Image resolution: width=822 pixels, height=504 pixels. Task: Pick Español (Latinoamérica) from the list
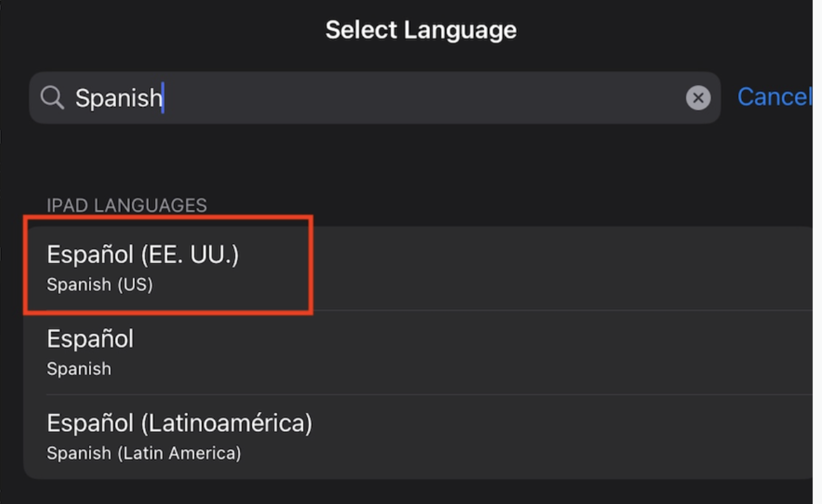pyautogui.click(x=179, y=423)
